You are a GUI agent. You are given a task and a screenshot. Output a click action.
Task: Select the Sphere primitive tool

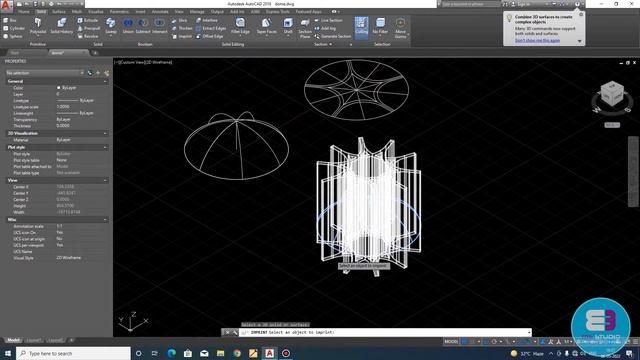click(x=13, y=36)
